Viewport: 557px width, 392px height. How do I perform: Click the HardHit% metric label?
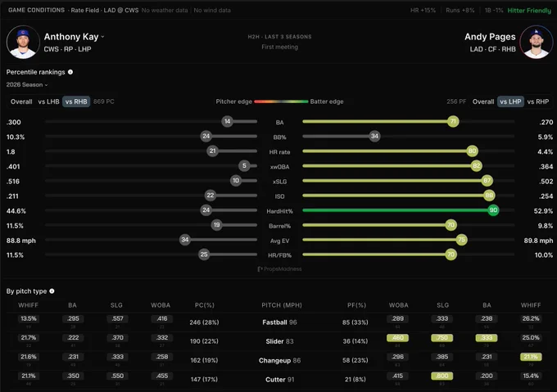pyautogui.click(x=279, y=211)
